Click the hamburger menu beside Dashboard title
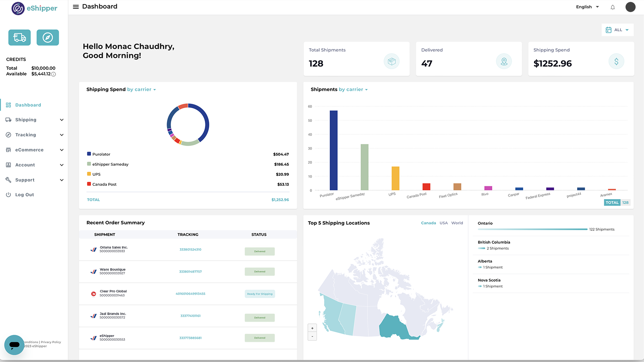Viewport: 644px width, 362px height. 75,6
